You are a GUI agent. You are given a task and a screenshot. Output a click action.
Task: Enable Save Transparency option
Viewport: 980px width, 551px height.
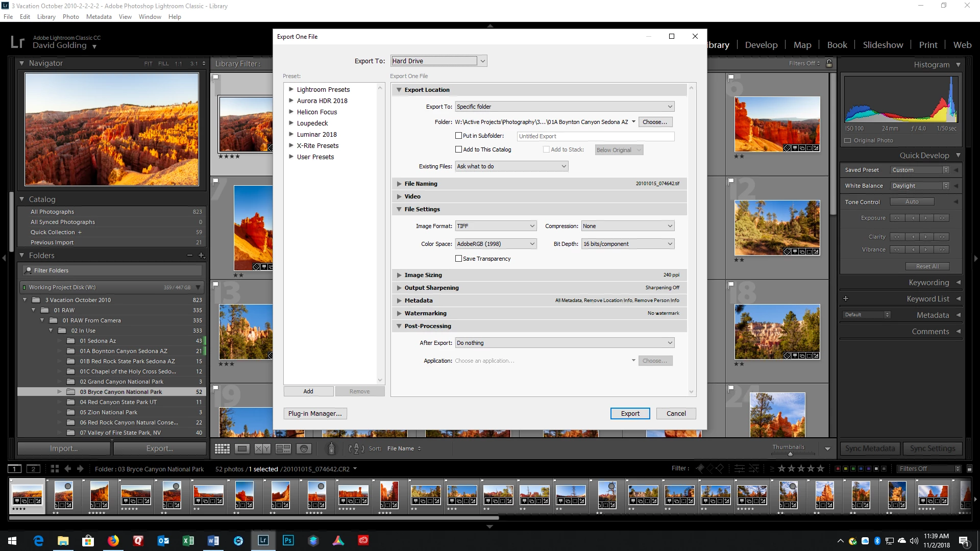[x=458, y=259]
